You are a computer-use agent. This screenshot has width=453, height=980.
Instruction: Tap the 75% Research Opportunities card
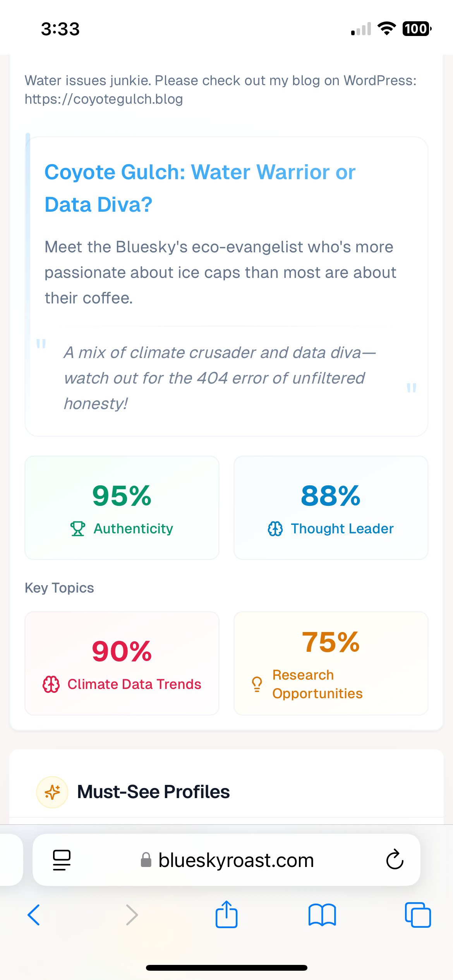coord(331,663)
